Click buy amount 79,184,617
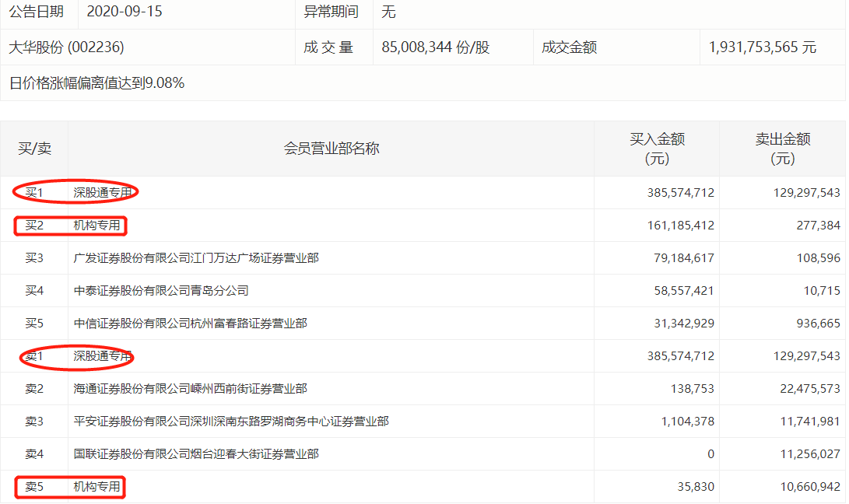 click(x=684, y=258)
